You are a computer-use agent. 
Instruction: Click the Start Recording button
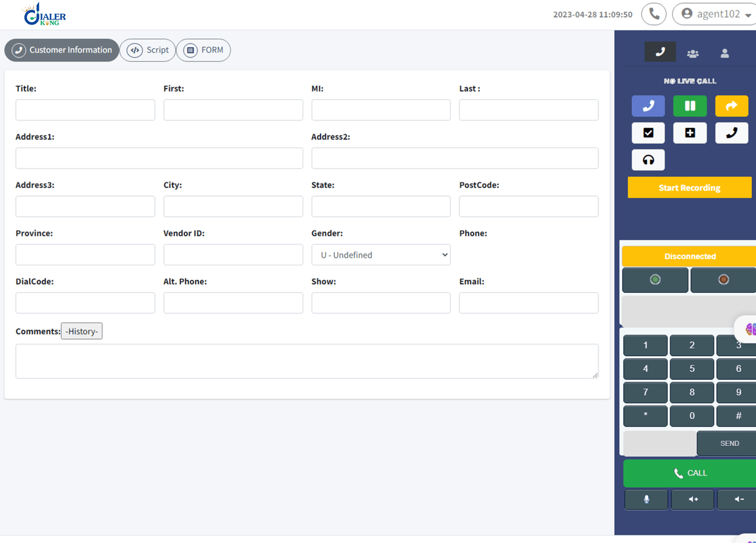[x=689, y=187]
